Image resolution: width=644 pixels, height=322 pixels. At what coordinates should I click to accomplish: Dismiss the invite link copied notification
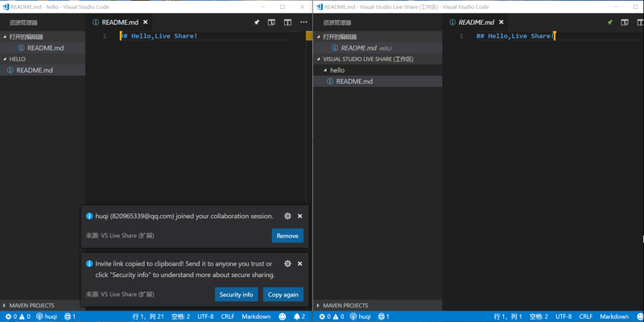pyautogui.click(x=299, y=264)
